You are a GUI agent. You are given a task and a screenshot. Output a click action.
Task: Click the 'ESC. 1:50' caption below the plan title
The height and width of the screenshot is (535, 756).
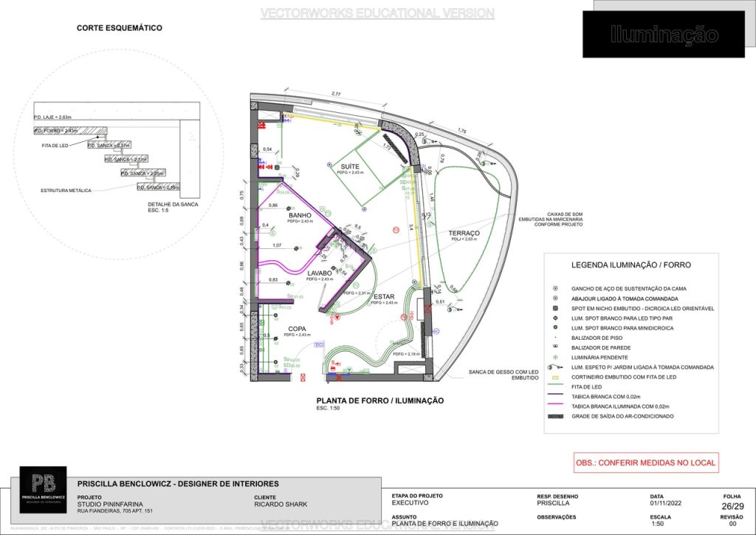coord(328,408)
